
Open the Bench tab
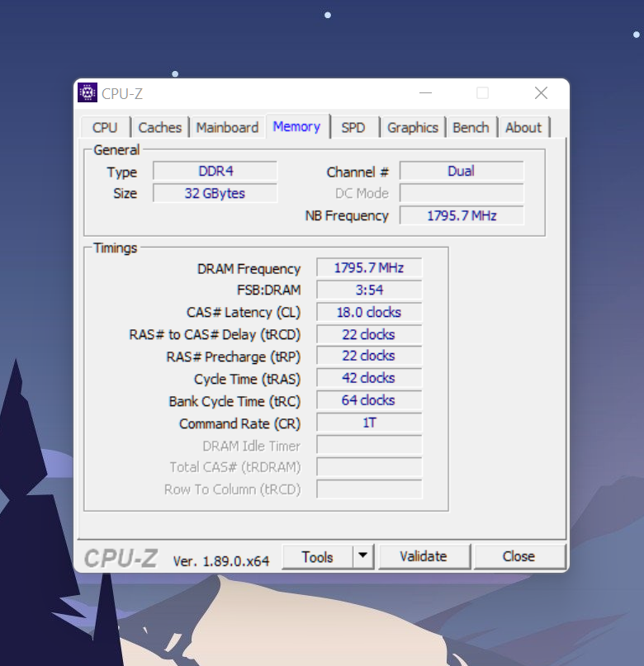click(471, 127)
